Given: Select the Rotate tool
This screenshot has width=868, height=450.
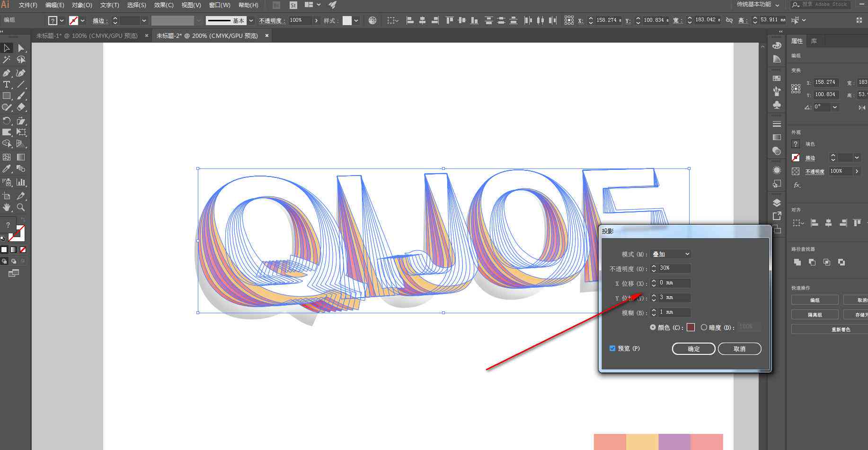Looking at the screenshot, I should coord(7,121).
